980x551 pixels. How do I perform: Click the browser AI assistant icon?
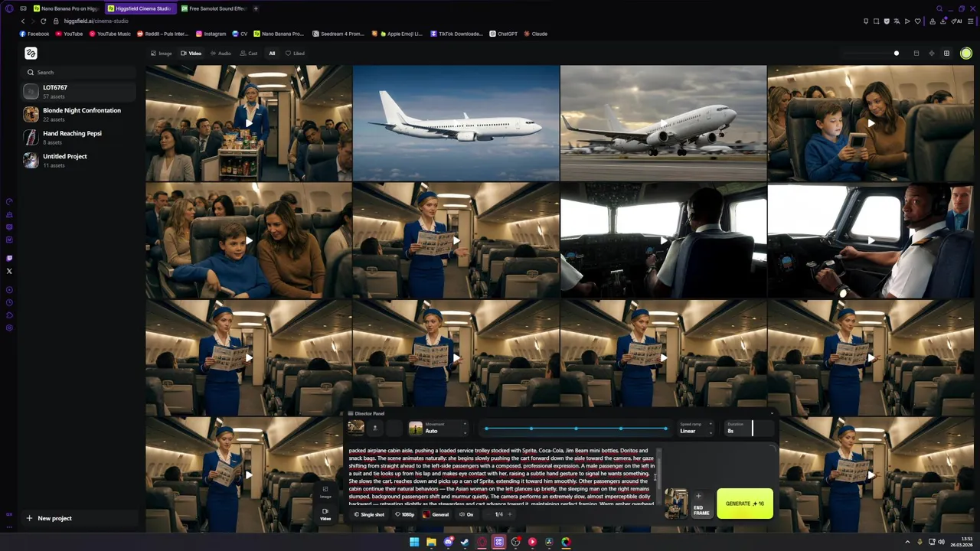coord(956,21)
